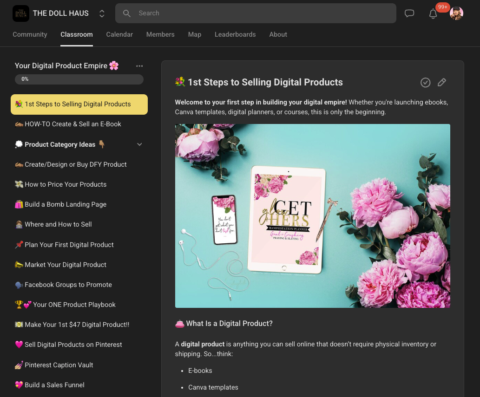Focus the Search input field

[x=256, y=13]
